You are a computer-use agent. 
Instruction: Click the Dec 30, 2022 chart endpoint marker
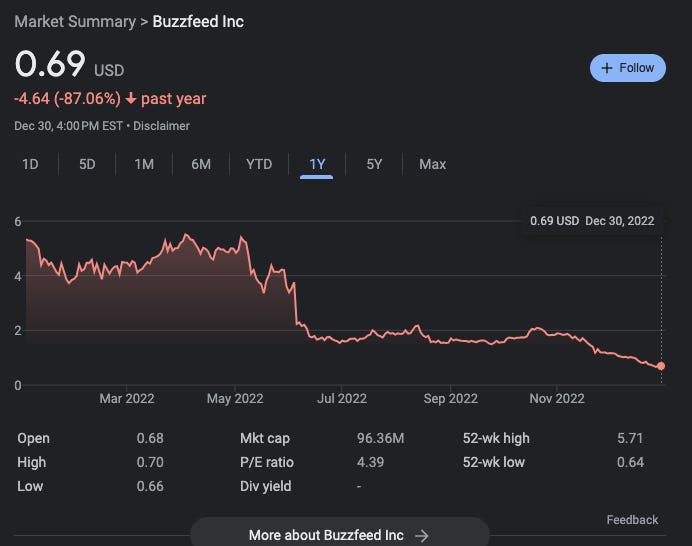tap(661, 366)
